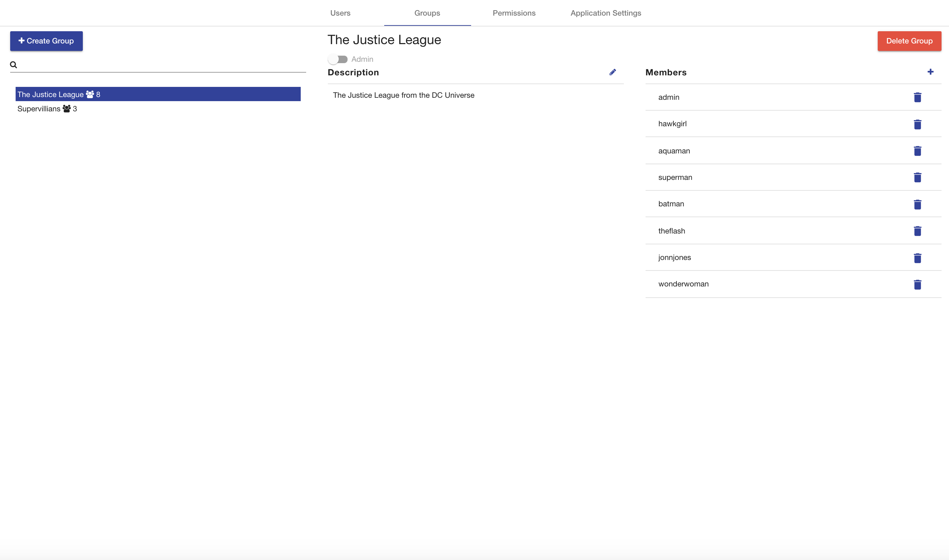Remove aquaman using its trash icon
Screen dimensions: 949x560
point(918,151)
